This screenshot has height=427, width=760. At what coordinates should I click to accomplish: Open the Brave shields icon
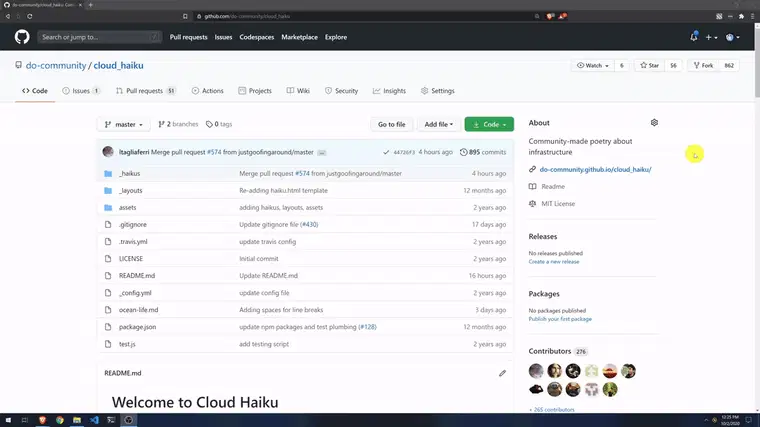[550, 16]
